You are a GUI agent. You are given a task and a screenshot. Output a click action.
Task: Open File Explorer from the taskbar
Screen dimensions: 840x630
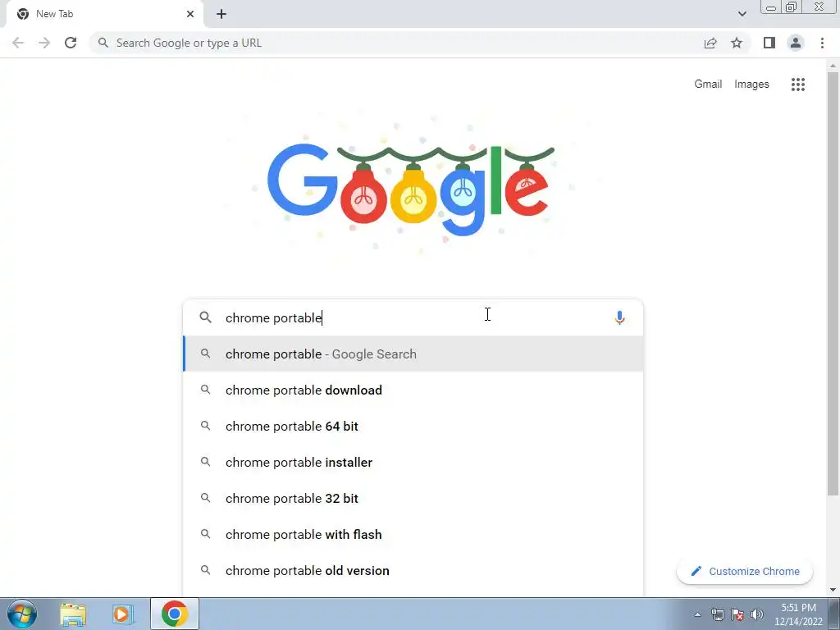click(73, 614)
